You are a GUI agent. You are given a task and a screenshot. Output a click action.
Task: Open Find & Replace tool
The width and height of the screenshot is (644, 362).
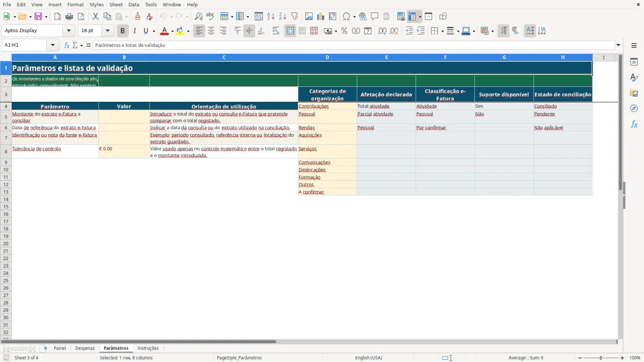199,17
